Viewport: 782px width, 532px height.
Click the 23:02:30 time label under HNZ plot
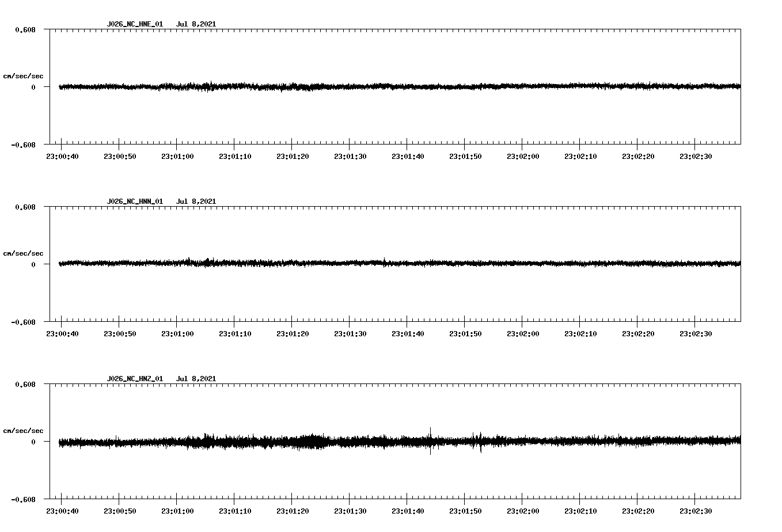tap(696, 511)
